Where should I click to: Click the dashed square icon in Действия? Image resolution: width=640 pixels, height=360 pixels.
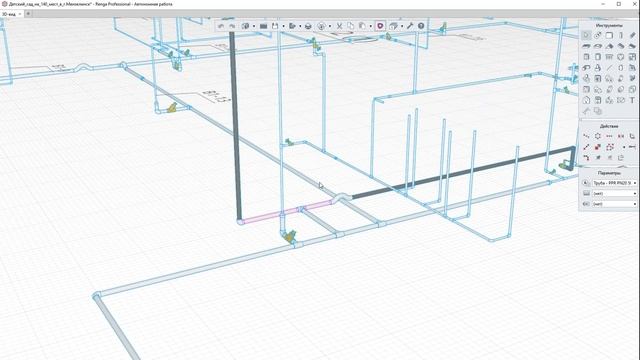(x=610, y=147)
